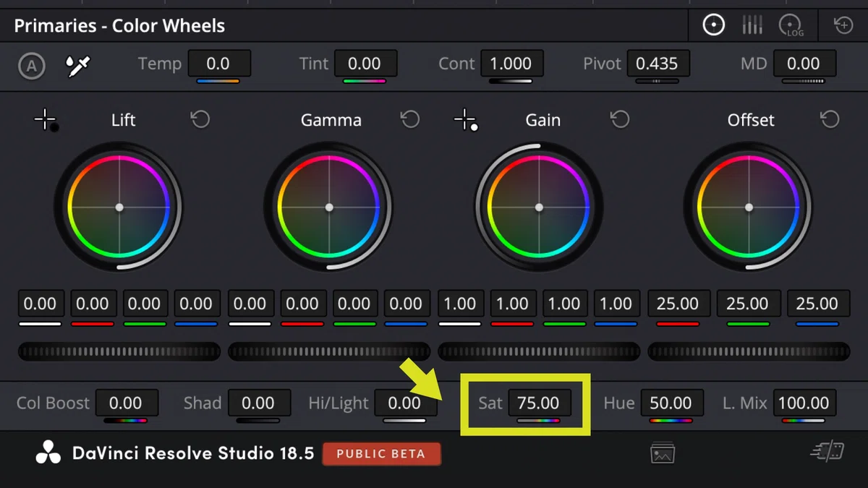Viewport: 868px width, 488px height.
Task: Click the Lift master wheel slider
Action: tap(119, 352)
